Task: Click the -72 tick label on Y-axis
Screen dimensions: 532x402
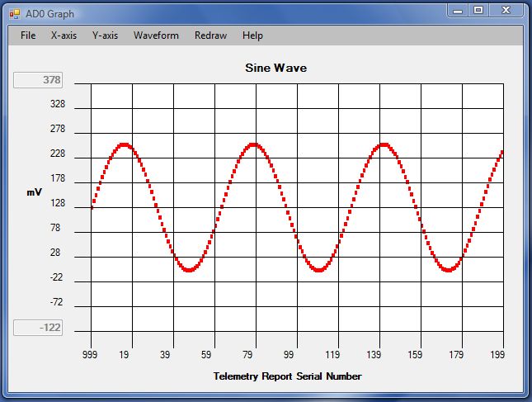Action: [x=56, y=303]
